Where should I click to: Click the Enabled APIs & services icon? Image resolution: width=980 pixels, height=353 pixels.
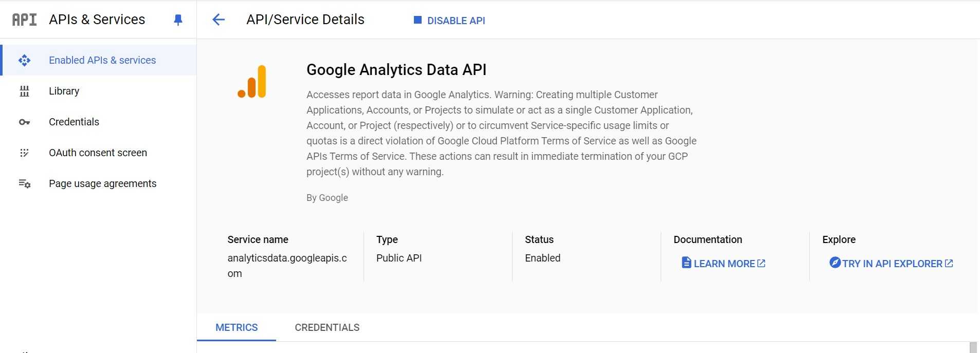tap(24, 61)
